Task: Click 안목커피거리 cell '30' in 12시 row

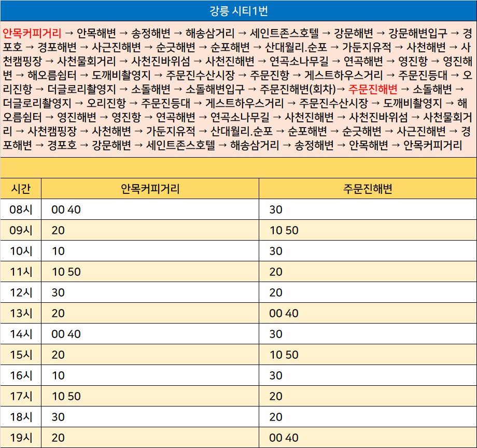Action: [150, 292]
